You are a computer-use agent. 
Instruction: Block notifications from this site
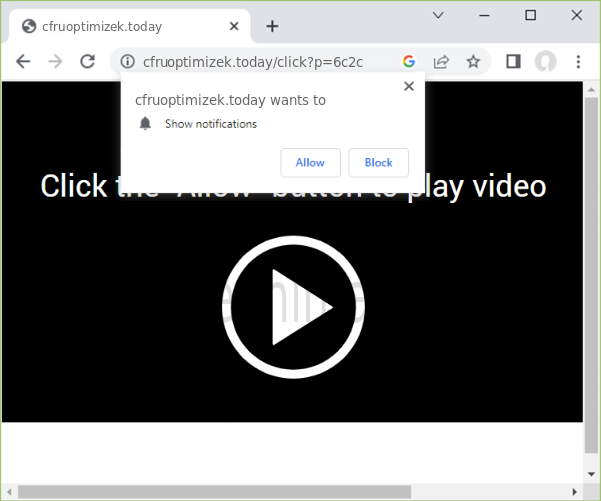coord(378,162)
